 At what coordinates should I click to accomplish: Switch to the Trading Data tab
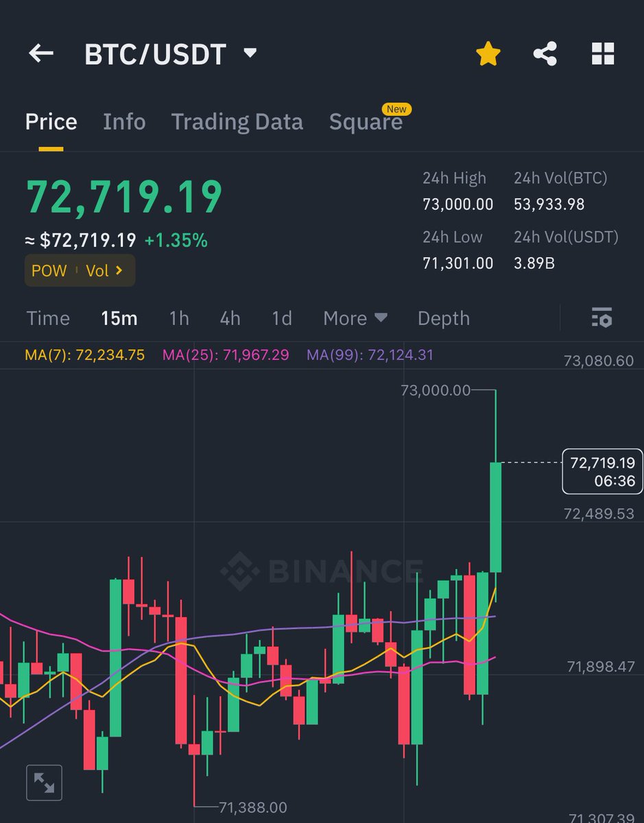click(x=237, y=121)
